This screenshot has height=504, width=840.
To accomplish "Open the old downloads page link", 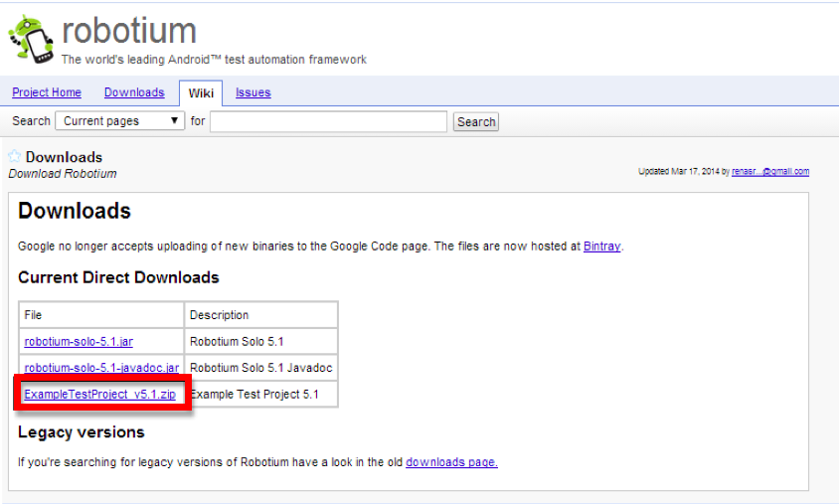I will pos(451,462).
